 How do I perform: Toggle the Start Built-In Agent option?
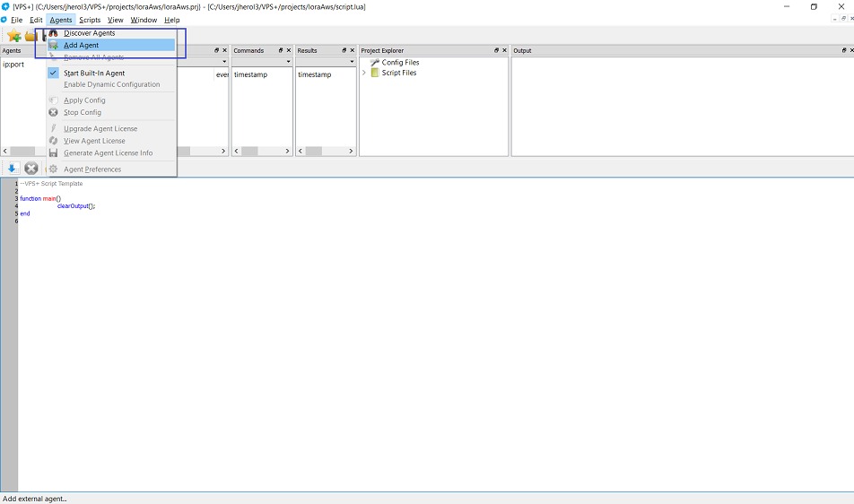(x=94, y=73)
